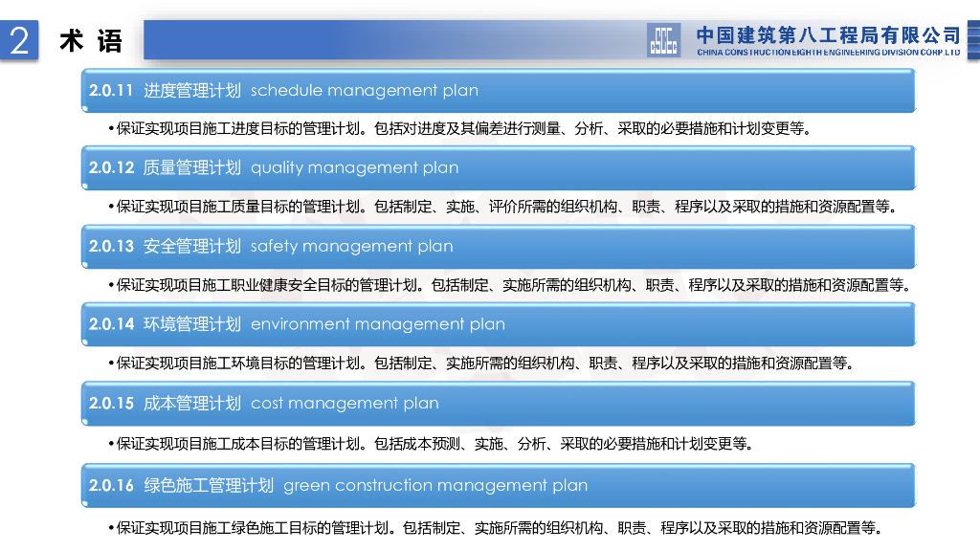Click the English subtitle under the company logo
The width and height of the screenshot is (980, 551).
pos(832,53)
